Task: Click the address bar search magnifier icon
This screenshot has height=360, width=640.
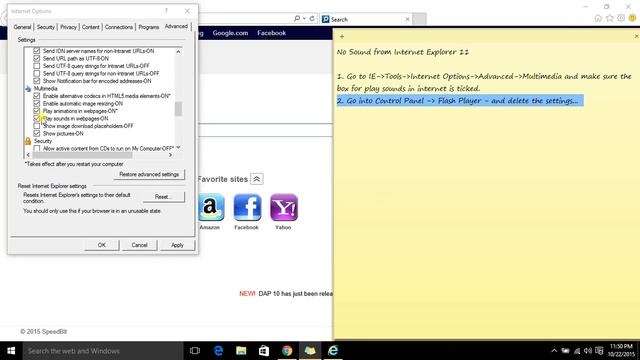Action: [297, 18]
